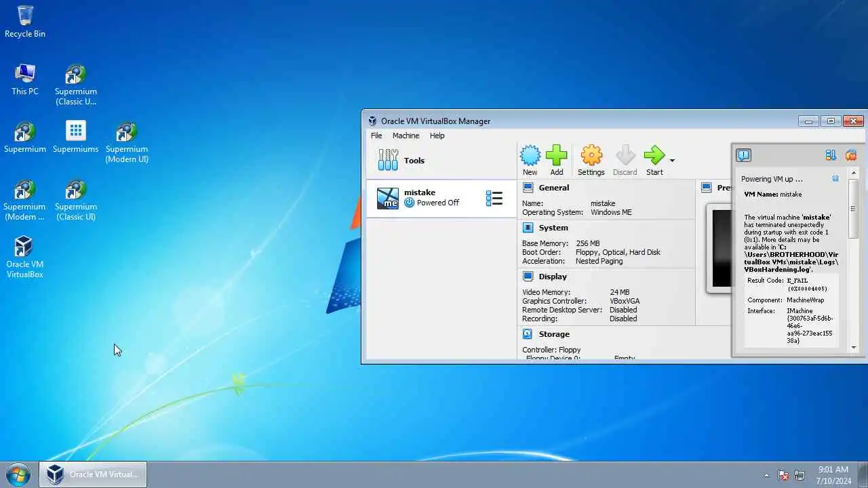Click the System section header
This screenshot has height=488, width=868.
pos(553,228)
